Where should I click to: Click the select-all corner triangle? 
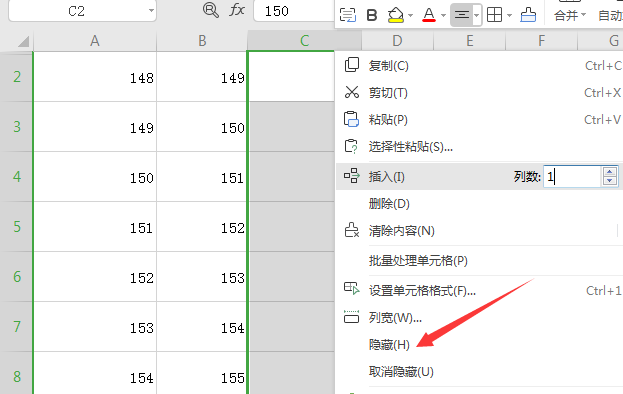click(x=23, y=41)
